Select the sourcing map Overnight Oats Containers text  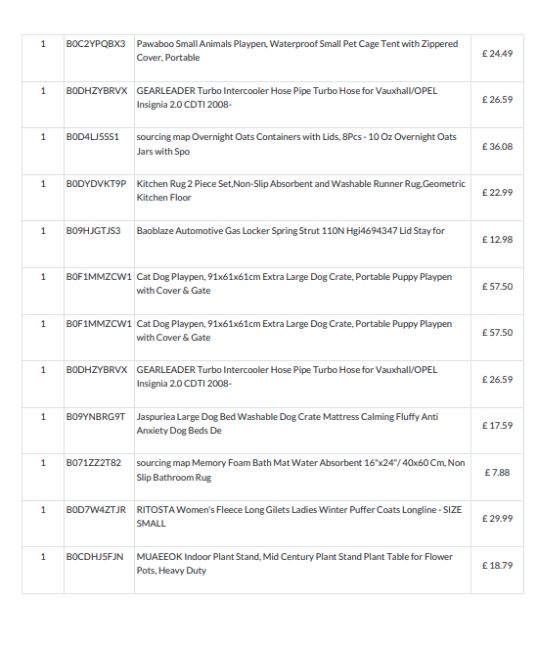click(296, 144)
